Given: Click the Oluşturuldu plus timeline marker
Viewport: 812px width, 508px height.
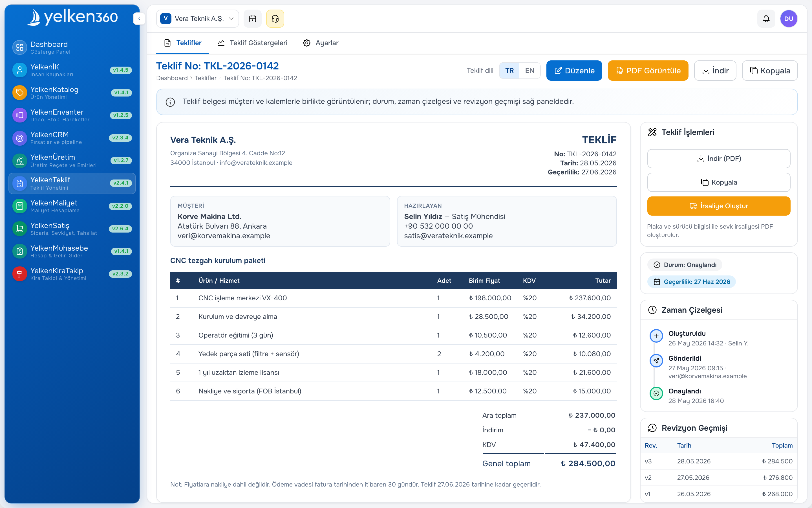Looking at the screenshot, I should tap(656, 336).
